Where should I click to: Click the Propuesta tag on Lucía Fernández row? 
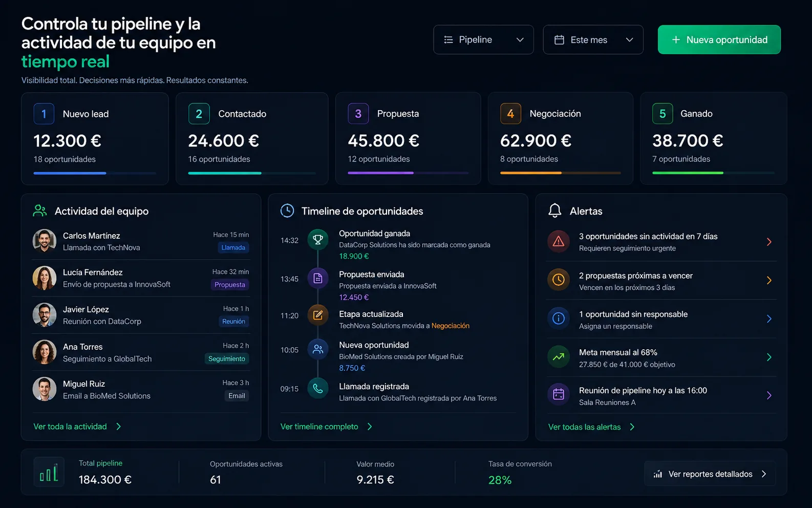[x=230, y=285]
